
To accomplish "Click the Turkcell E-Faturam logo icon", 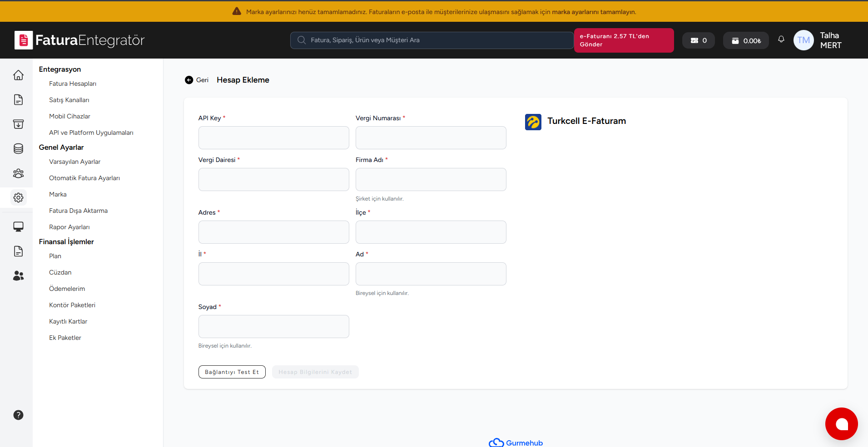I will pos(533,122).
